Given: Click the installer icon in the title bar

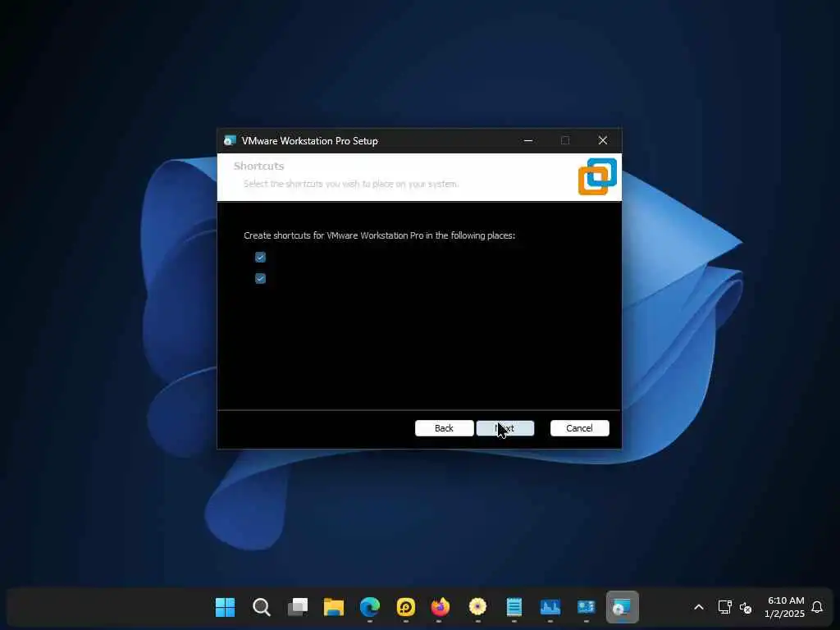Looking at the screenshot, I should point(230,140).
